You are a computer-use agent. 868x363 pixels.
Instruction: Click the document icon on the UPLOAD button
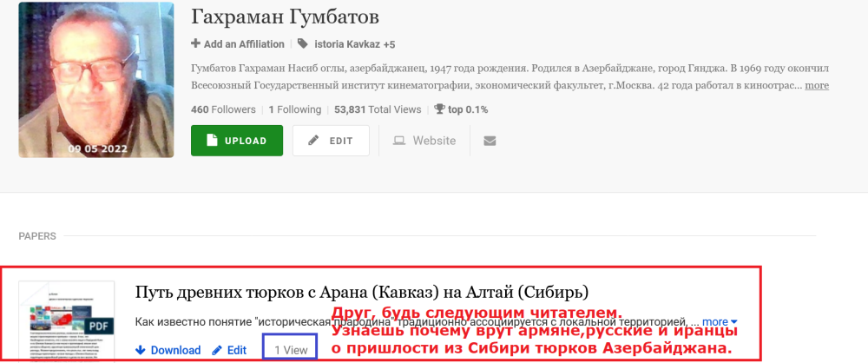(x=212, y=141)
